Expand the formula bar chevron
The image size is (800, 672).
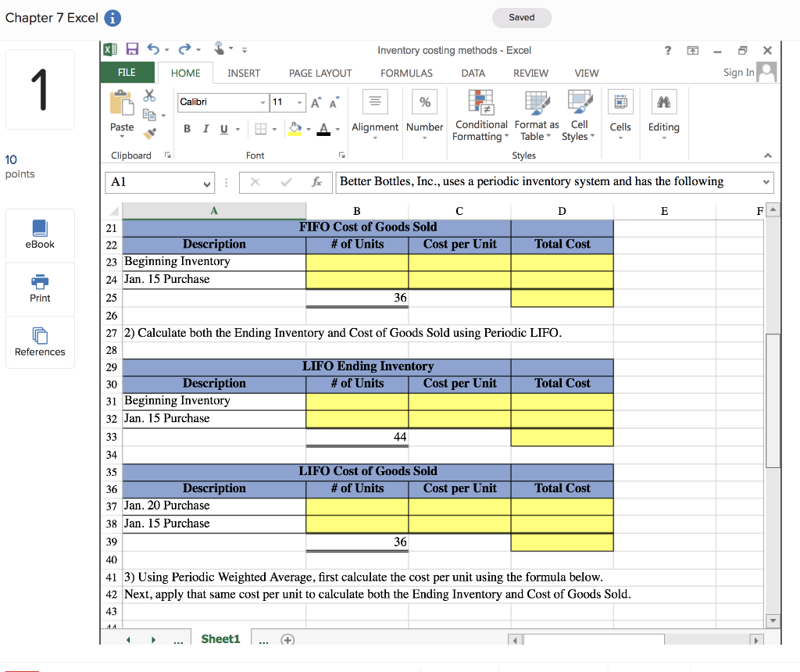coord(766,182)
